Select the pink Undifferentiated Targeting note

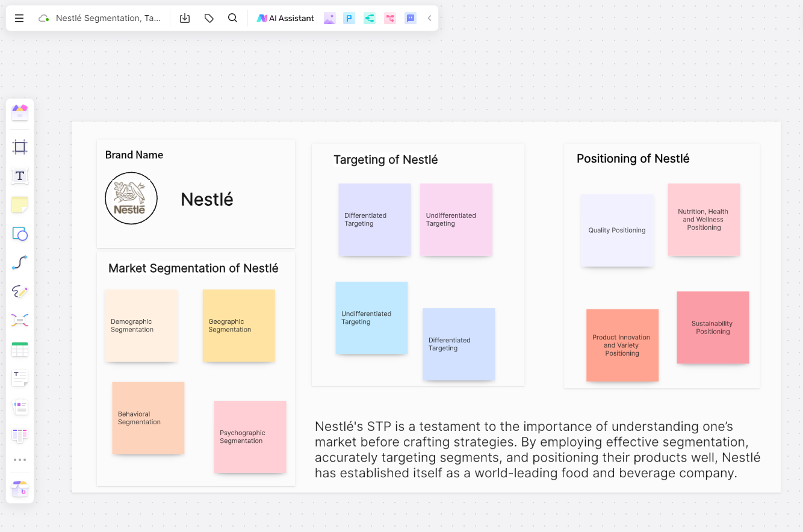click(456, 220)
